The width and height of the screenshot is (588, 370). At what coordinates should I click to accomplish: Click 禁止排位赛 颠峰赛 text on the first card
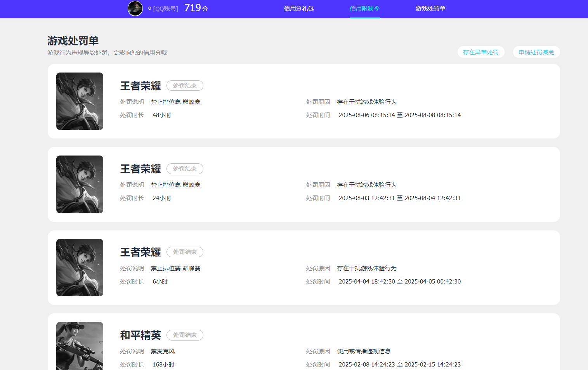[175, 102]
